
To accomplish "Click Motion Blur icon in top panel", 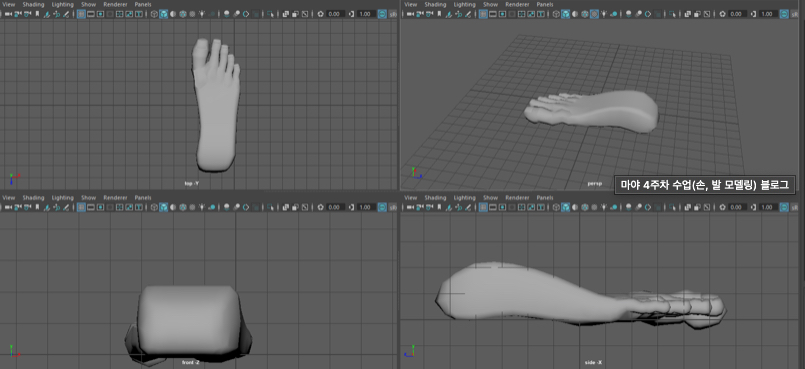I will pyautogui.click(x=236, y=14).
